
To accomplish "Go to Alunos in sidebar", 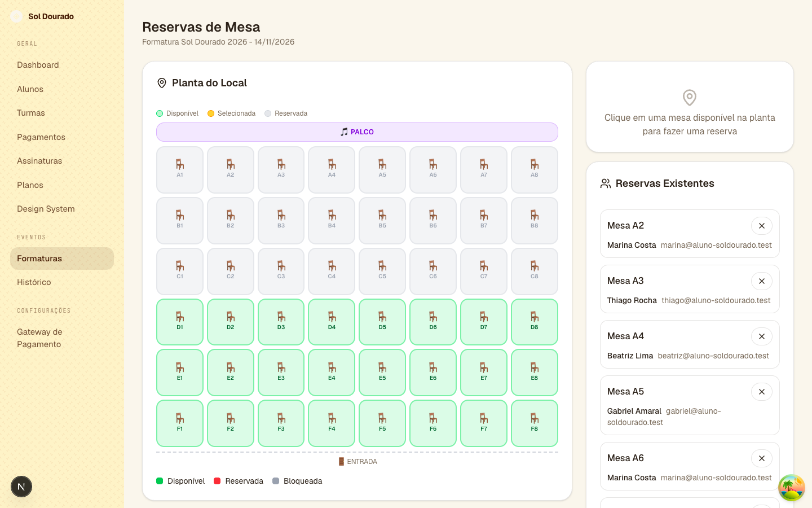I will pos(62,89).
